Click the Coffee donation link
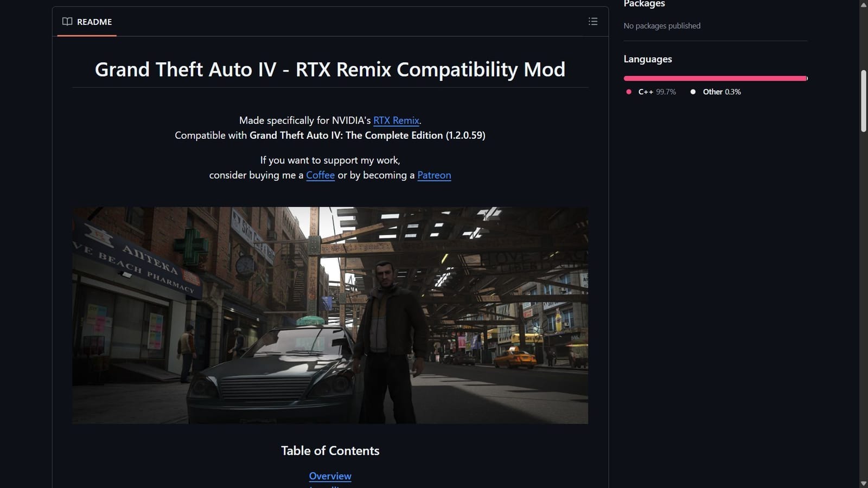This screenshot has width=868, height=488. tap(320, 175)
